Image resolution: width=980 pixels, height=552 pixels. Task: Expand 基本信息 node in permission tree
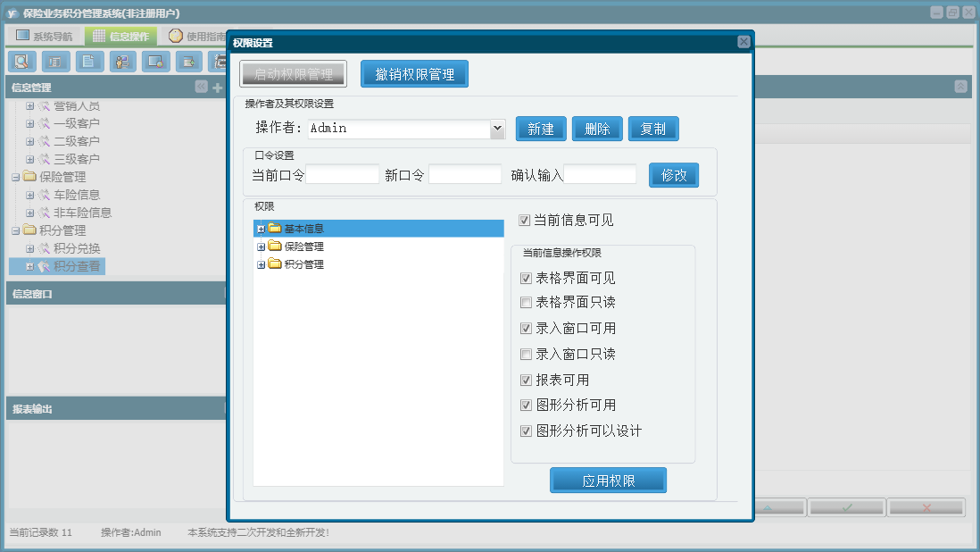click(x=261, y=230)
